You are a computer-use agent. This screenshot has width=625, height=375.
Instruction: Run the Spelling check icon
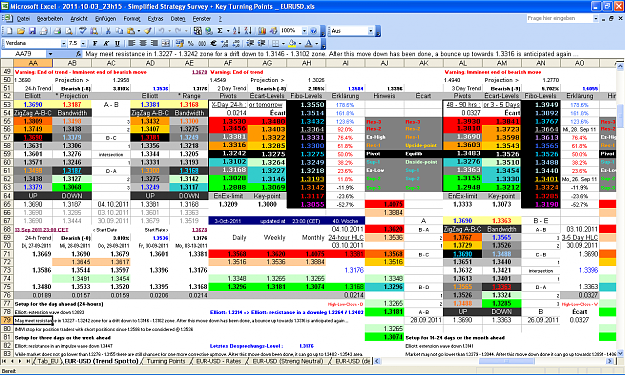point(83,31)
